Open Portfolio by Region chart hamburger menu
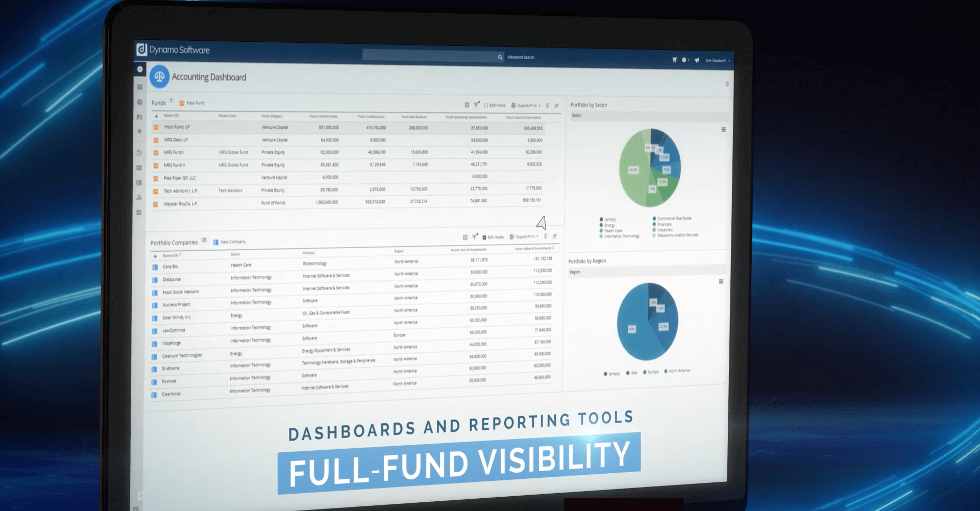 tap(721, 282)
